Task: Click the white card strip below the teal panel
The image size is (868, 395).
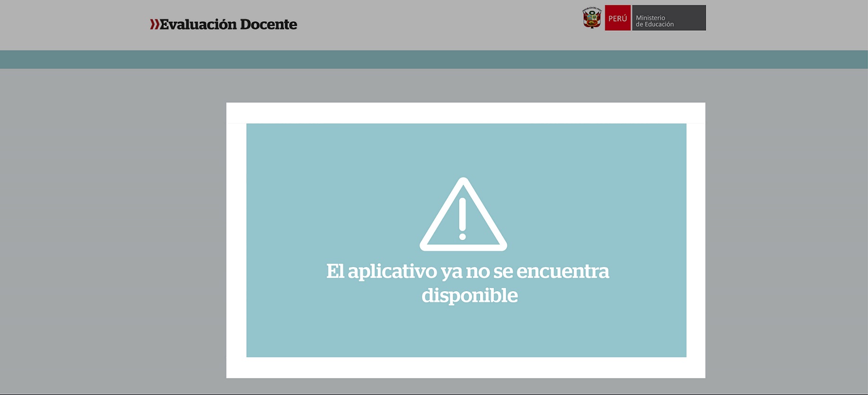Action: click(465, 368)
